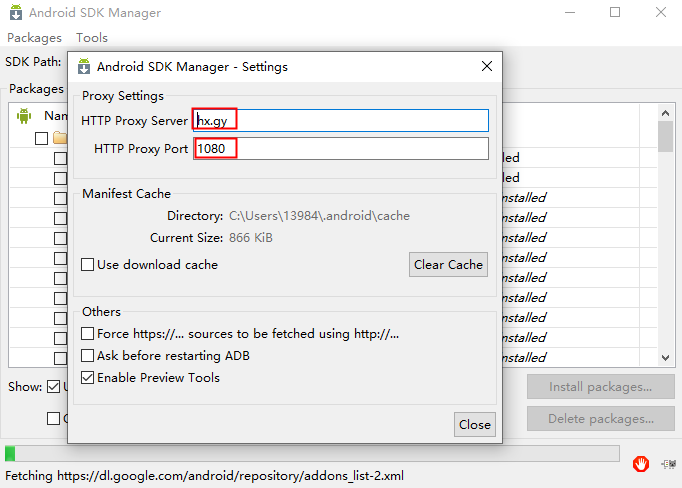The image size is (682, 488).
Task: Click the folder icon in the packages tree
Action: tap(60, 138)
